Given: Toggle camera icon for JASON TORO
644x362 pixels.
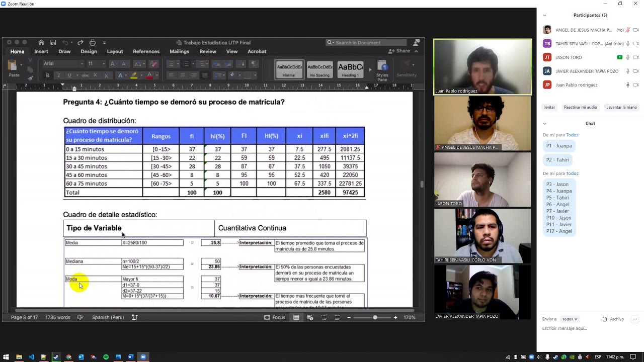Looking at the screenshot, I should (636, 57).
